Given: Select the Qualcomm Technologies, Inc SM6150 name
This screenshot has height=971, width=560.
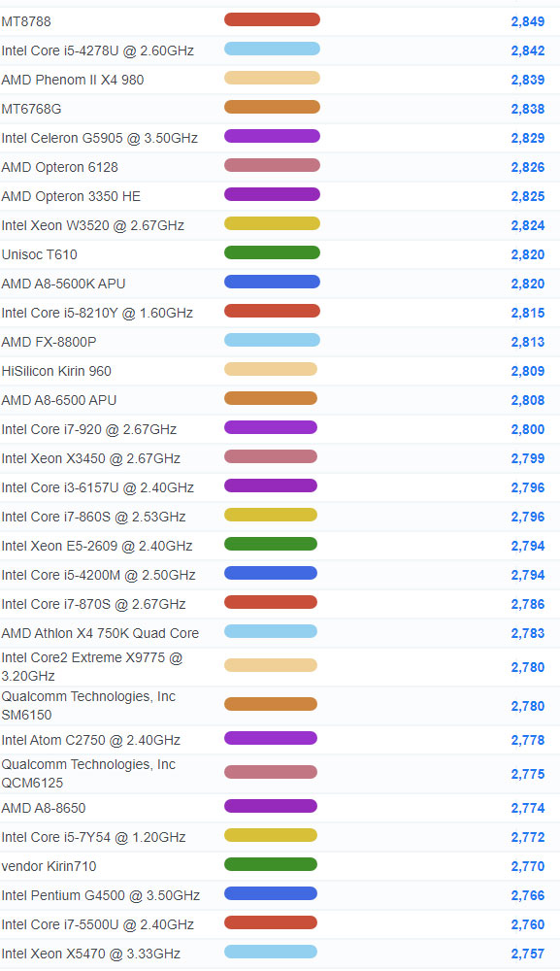Looking at the screenshot, I should click(88, 705).
